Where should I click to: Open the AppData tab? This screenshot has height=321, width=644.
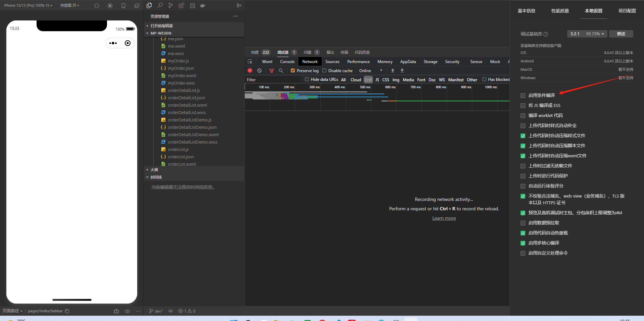408,62
